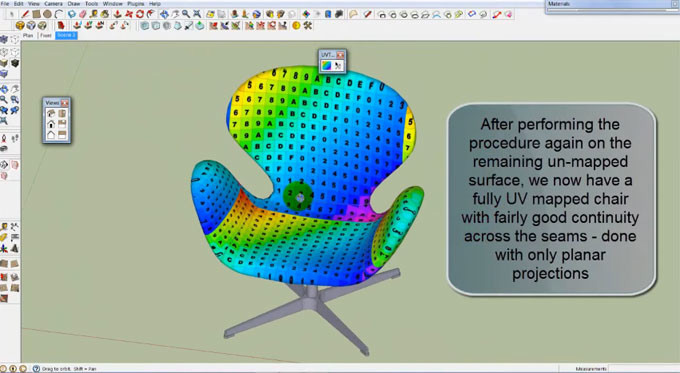Click the Zoom Extents tool
The height and width of the screenshot is (373, 680).
point(197,14)
